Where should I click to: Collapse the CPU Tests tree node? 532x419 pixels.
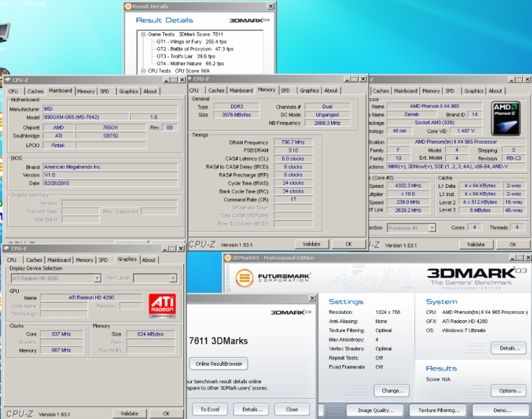pos(143,71)
